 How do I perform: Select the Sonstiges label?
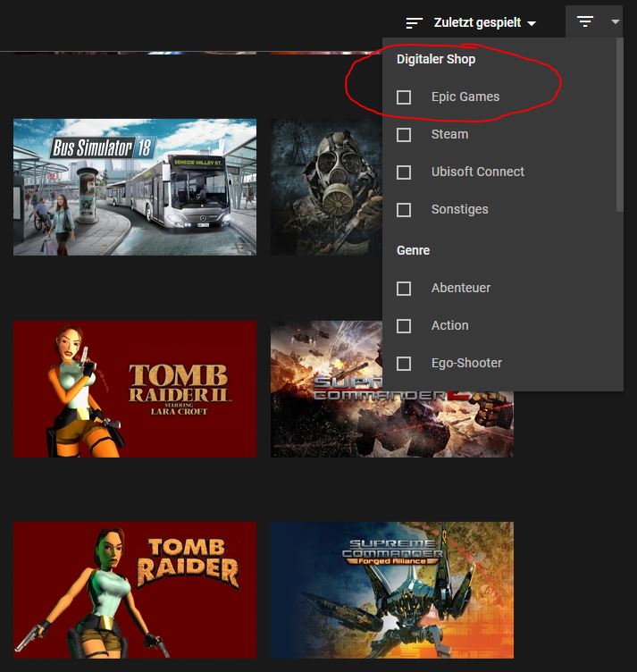[459, 209]
